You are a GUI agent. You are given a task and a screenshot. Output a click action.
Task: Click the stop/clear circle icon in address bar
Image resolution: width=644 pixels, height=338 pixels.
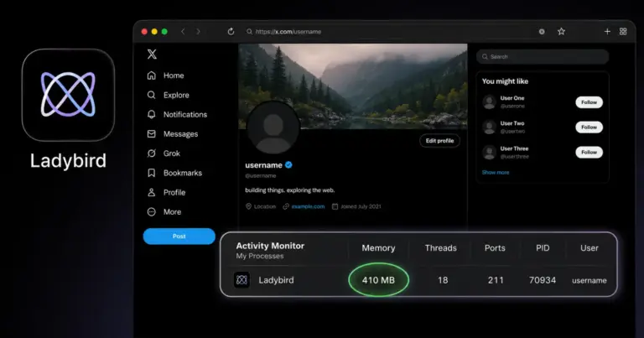[x=542, y=32]
